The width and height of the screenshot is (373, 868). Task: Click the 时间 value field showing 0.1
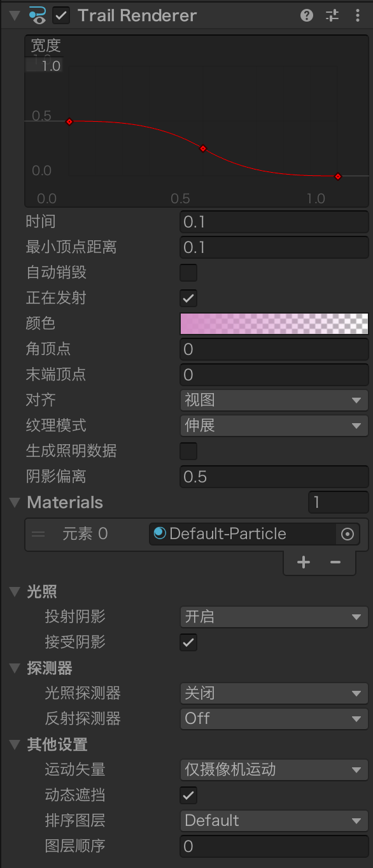click(x=274, y=222)
